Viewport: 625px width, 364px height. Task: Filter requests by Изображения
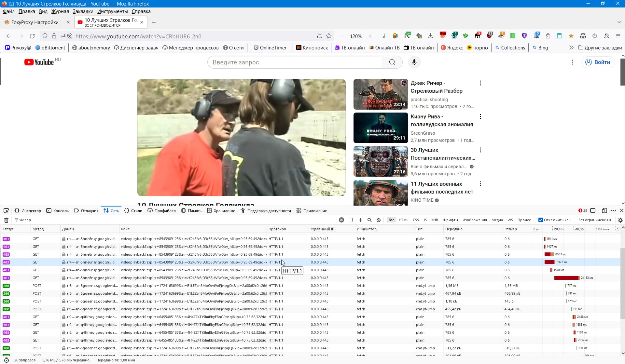475,220
